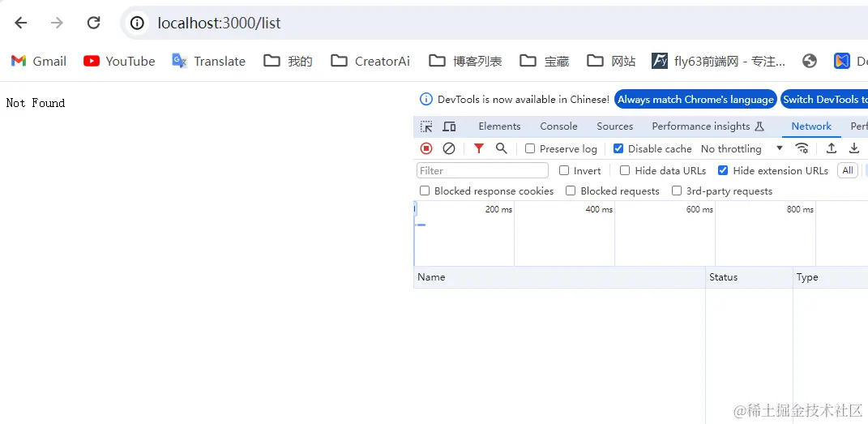Click the 800 ms timeline marker
Image resolution: width=868 pixels, height=424 pixels.
point(800,210)
